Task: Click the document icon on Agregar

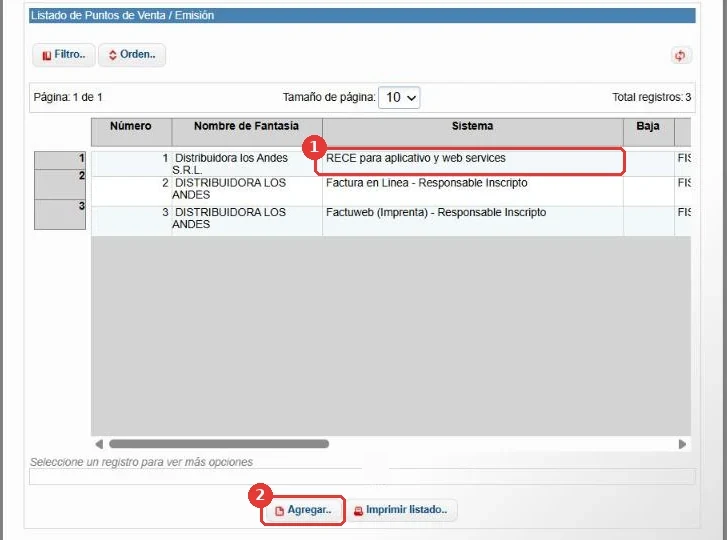Action: (x=279, y=511)
